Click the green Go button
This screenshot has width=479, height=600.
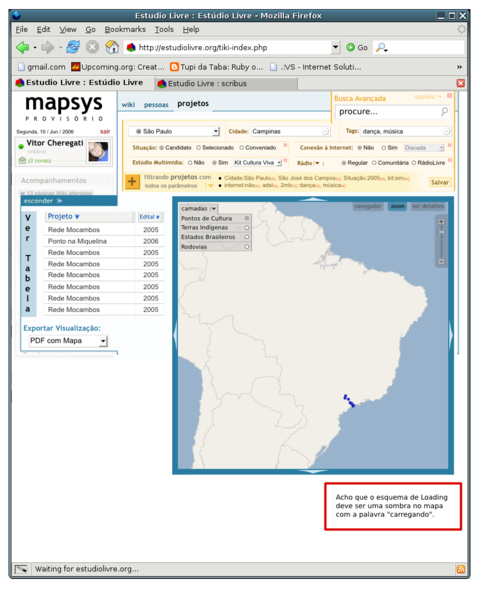click(x=357, y=47)
